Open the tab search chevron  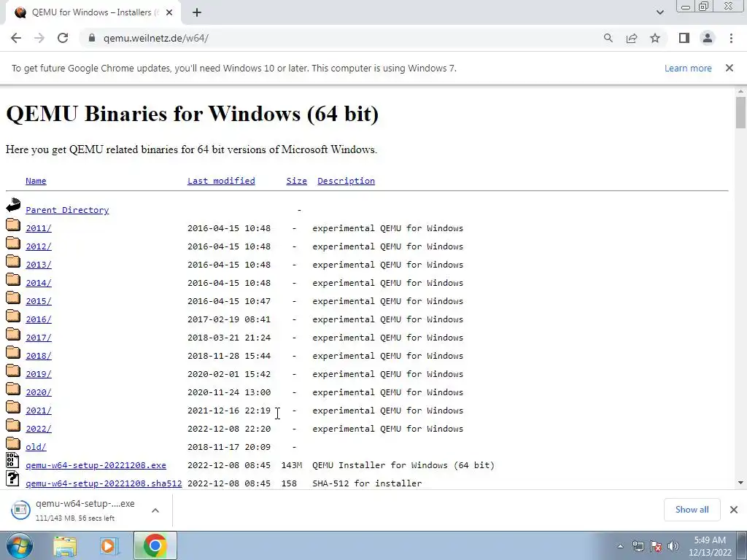(x=659, y=12)
